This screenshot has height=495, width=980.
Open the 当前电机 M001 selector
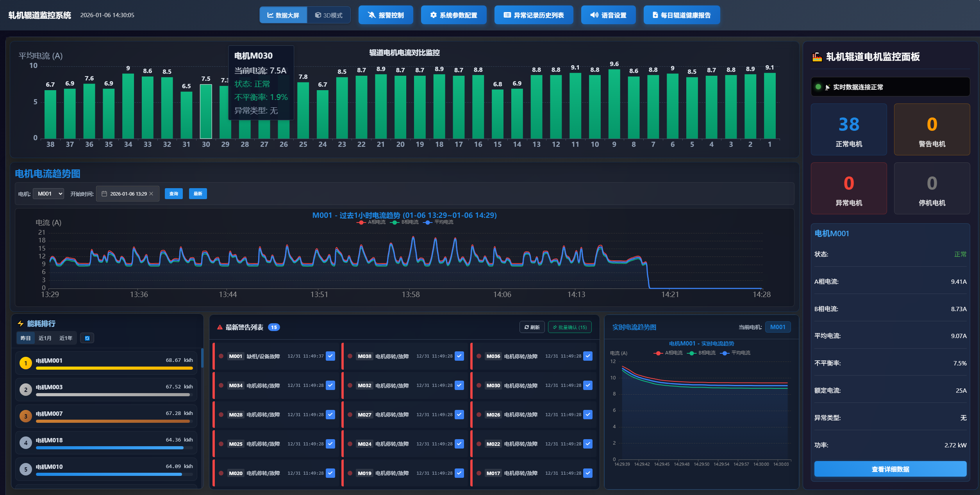(777, 327)
